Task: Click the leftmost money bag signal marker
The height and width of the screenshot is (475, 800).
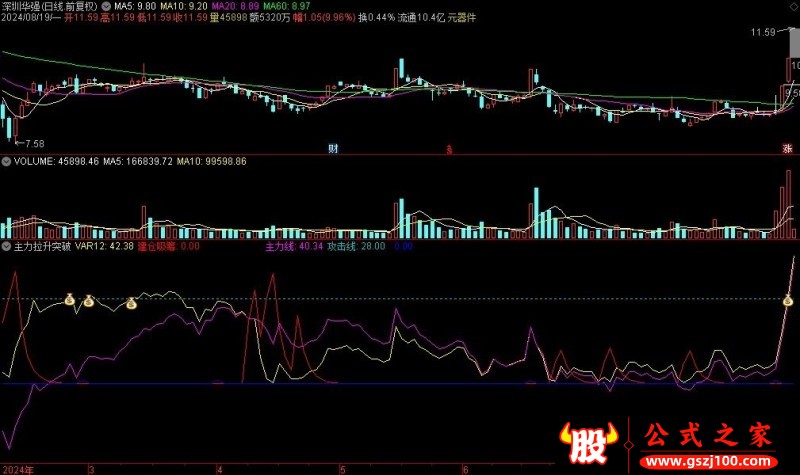Action: click(70, 299)
